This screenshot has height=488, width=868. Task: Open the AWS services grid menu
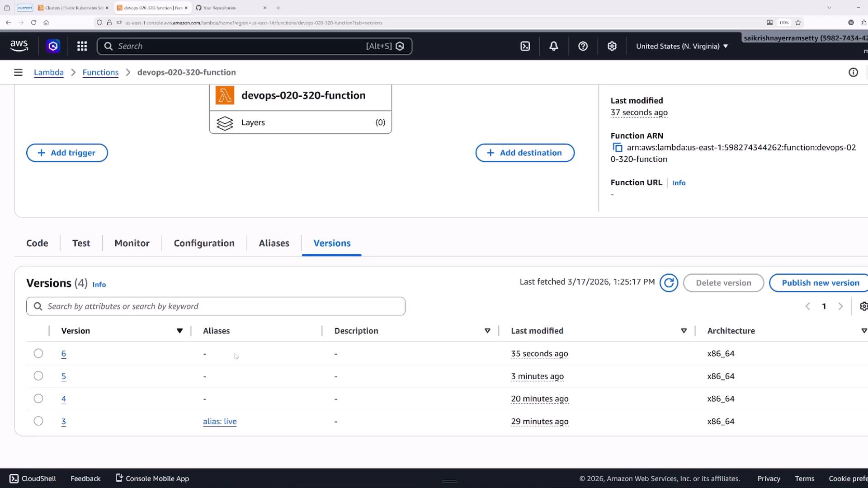click(x=82, y=46)
